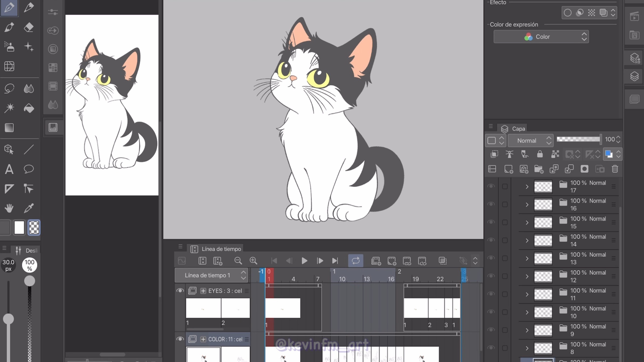Select the Frame border panel tool
This screenshot has height=362, width=644.
[x=9, y=66]
